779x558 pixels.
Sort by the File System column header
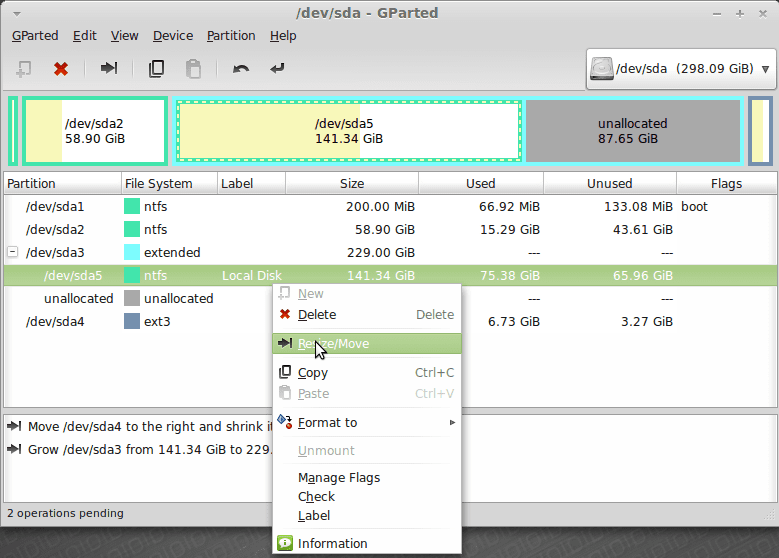pos(169,183)
